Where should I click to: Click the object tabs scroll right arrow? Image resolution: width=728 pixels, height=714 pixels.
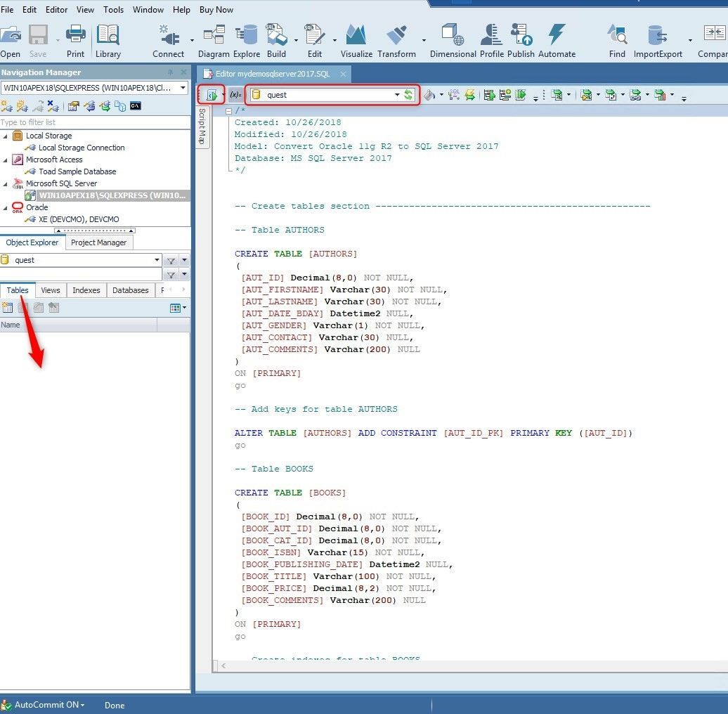[184, 290]
